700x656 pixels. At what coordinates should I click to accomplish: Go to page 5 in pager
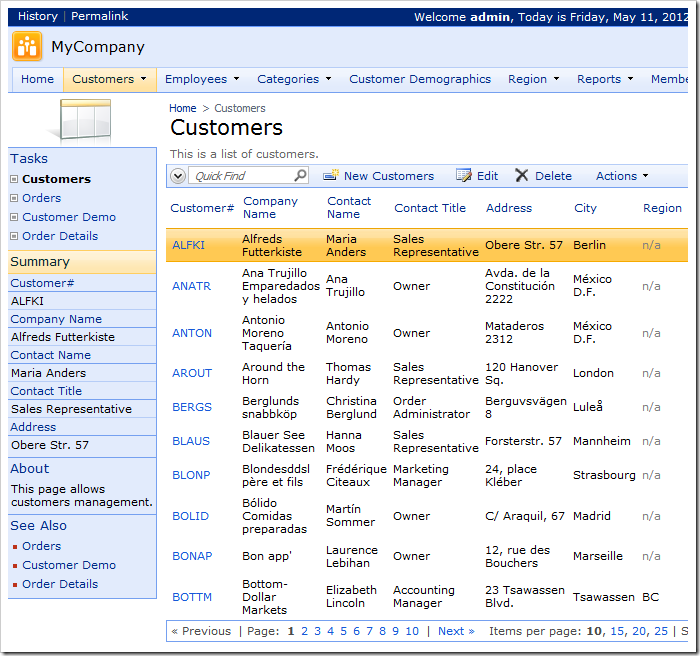[343, 631]
